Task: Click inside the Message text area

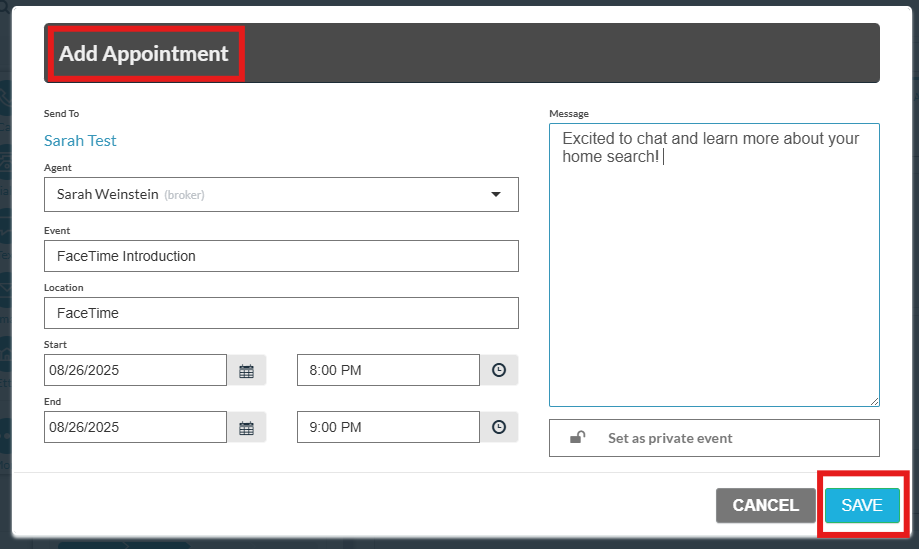Action: point(714,265)
